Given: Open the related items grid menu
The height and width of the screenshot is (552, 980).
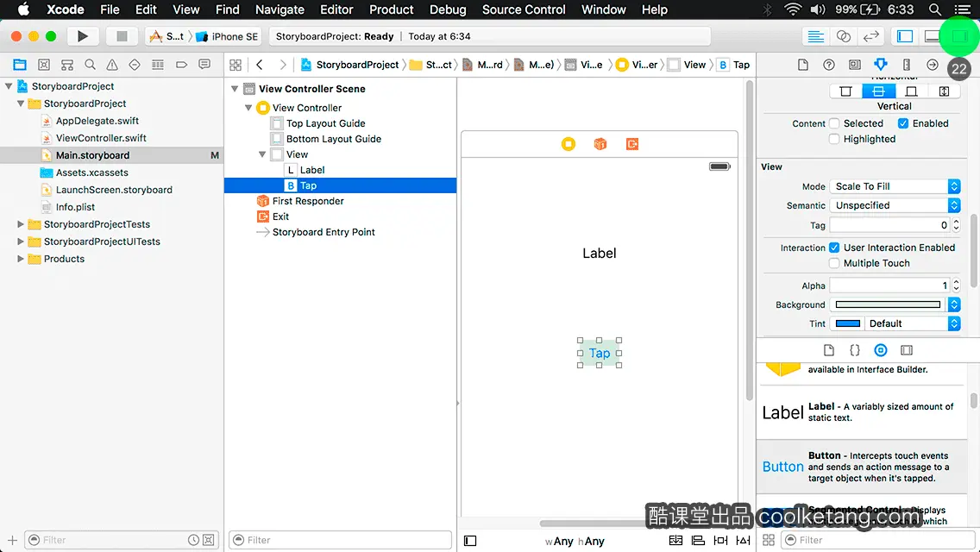Looking at the screenshot, I should click(236, 65).
